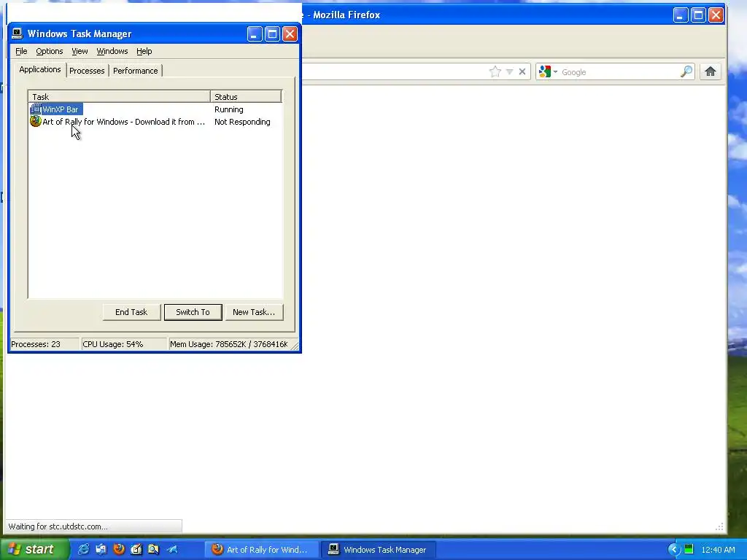Expand hidden system tray icons arrow
This screenshot has width=747, height=560.
pyautogui.click(x=673, y=550)
